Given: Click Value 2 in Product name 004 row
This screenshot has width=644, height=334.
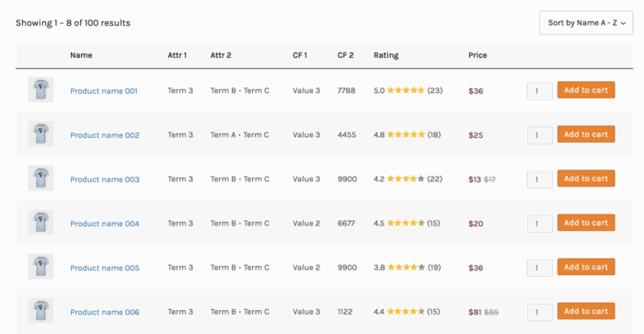Looking at the screenshot, I should pyautogui.click(x=306, y=223).
